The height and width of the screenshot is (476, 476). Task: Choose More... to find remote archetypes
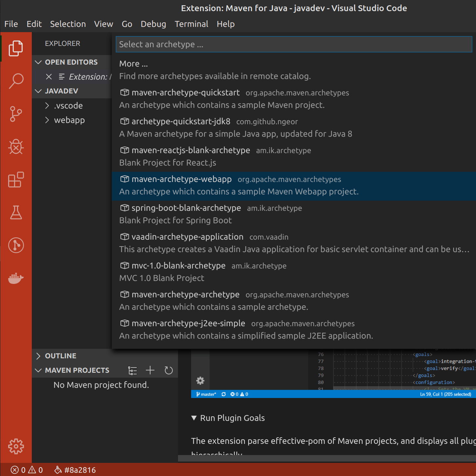[294, 70]
